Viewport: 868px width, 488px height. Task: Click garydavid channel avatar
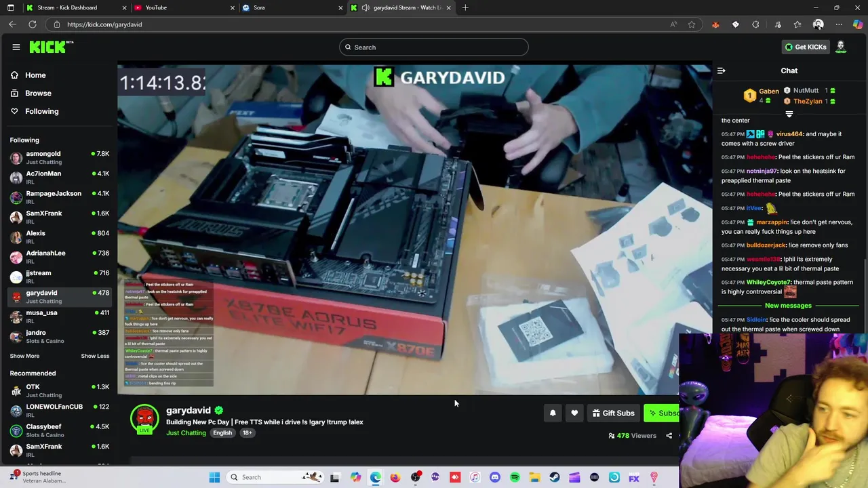pos(144,418)
